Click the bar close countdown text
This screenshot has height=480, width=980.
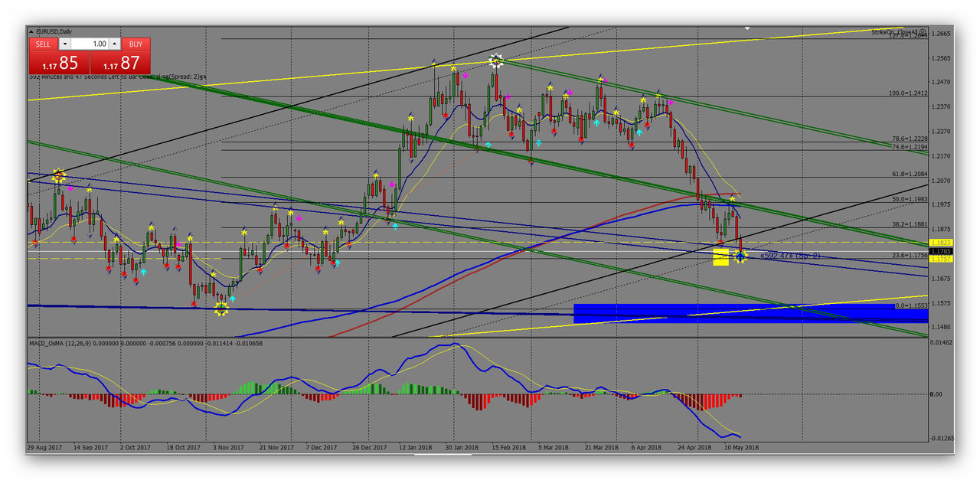(118, 77)
